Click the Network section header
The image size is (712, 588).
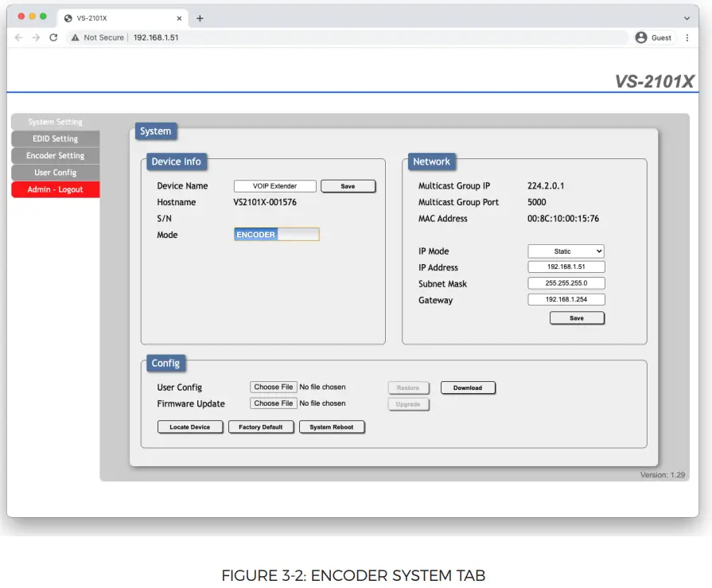431,162
